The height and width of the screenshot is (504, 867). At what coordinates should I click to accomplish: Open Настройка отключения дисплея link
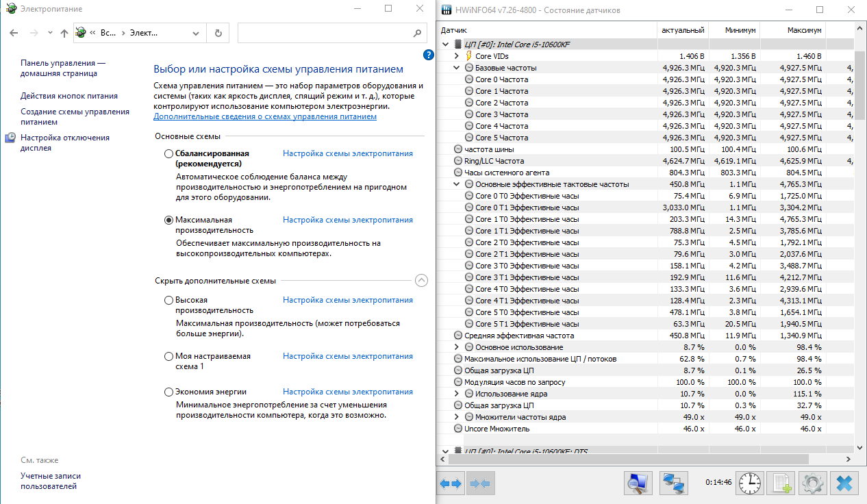click(x=65, y=142)
